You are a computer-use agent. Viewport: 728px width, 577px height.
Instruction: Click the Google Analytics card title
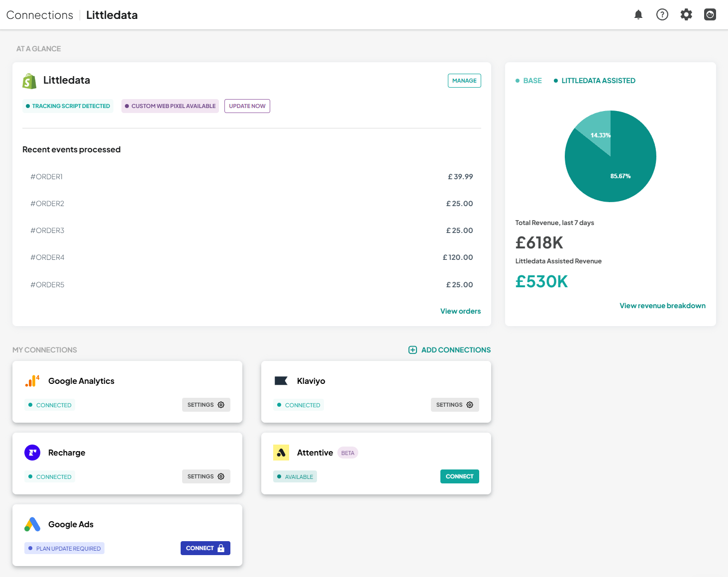click(81, 381)
